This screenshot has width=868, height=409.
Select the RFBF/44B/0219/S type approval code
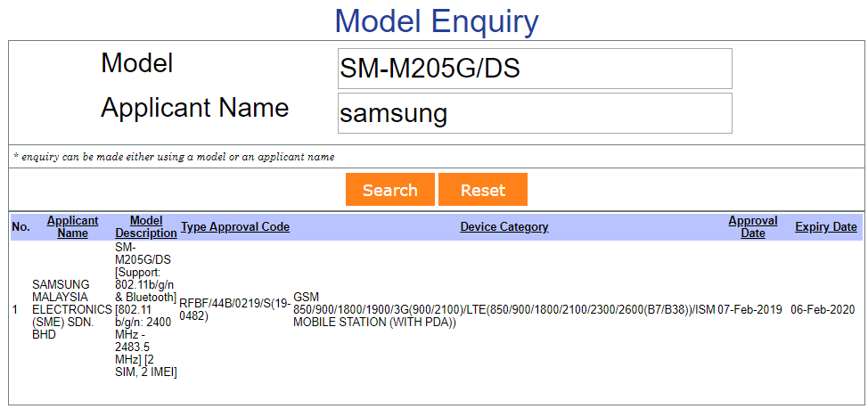point(235,309)
